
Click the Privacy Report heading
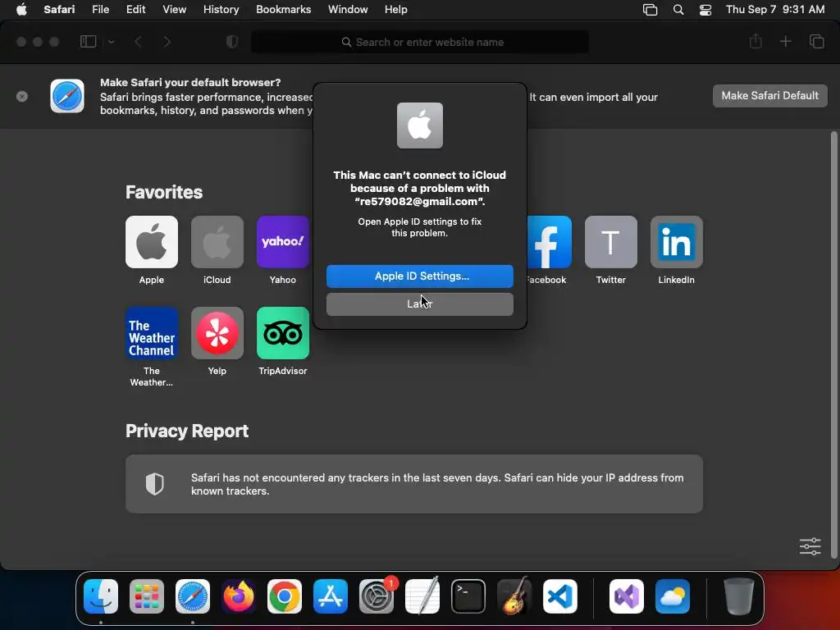[x=187, y=431]
